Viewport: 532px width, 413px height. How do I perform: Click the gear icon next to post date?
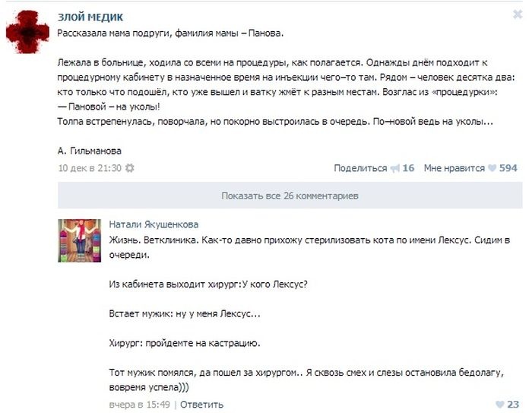(130, 168)
